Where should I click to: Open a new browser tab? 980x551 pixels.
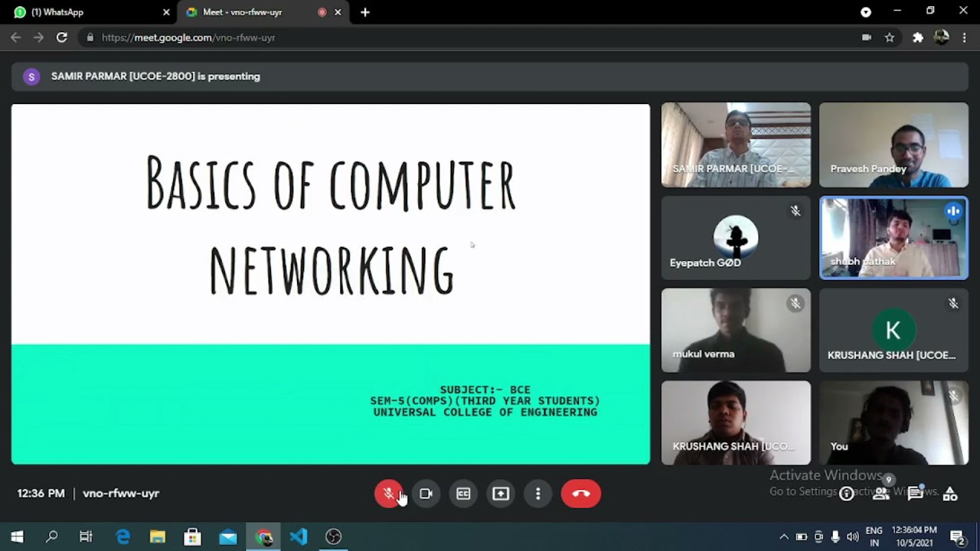click(365, 12)
